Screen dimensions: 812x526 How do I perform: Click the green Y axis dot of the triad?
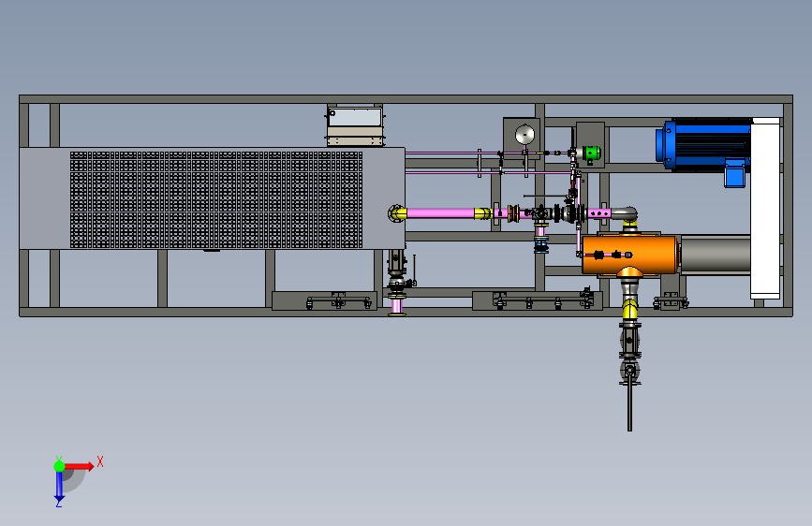(59, 466)
